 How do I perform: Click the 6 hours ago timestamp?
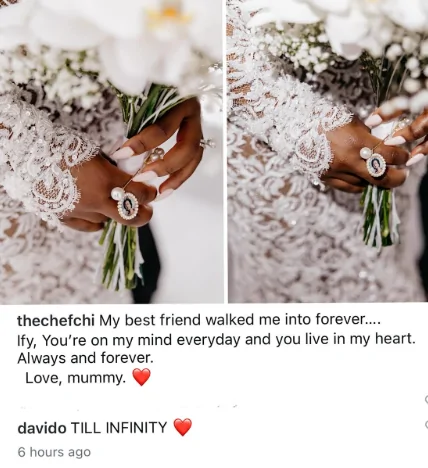point(54,452)
